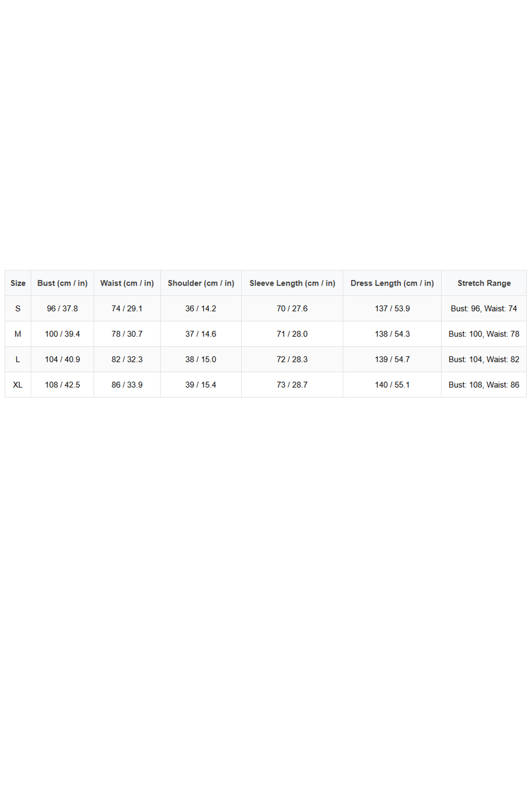Click the Dress Length column header
Screen dimensions: 532x798
pos(392,283)
